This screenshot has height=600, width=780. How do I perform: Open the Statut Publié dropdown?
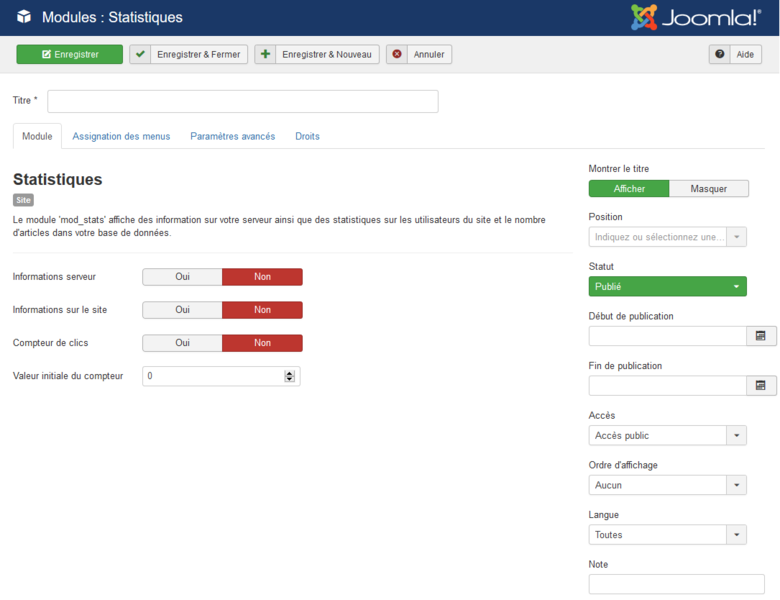coord(668,287)
